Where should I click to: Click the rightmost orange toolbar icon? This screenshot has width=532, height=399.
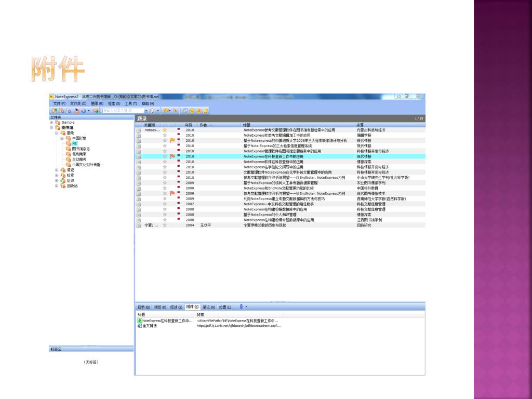point(205,111)
